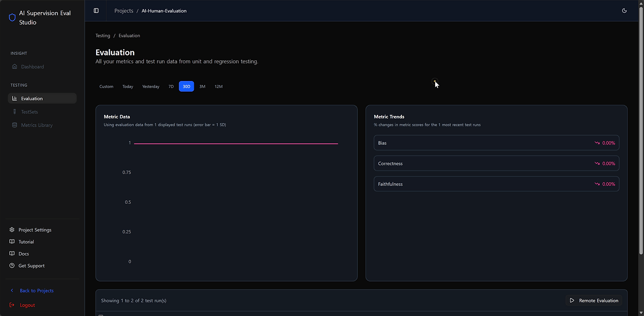Click the Get Support question-mark icon

pyautogui.click(x=11, y=266)
